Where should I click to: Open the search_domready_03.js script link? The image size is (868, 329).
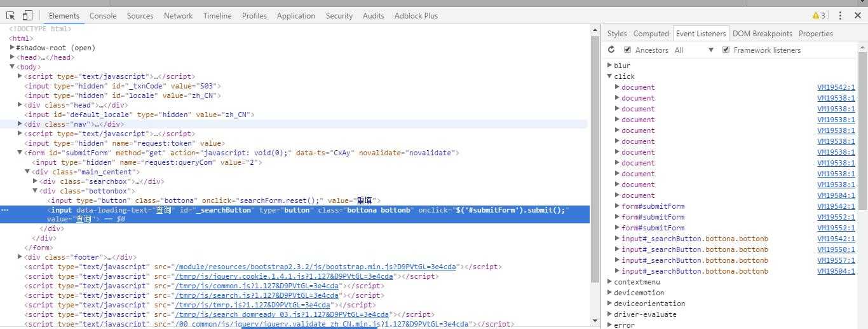tap(282, 314)
